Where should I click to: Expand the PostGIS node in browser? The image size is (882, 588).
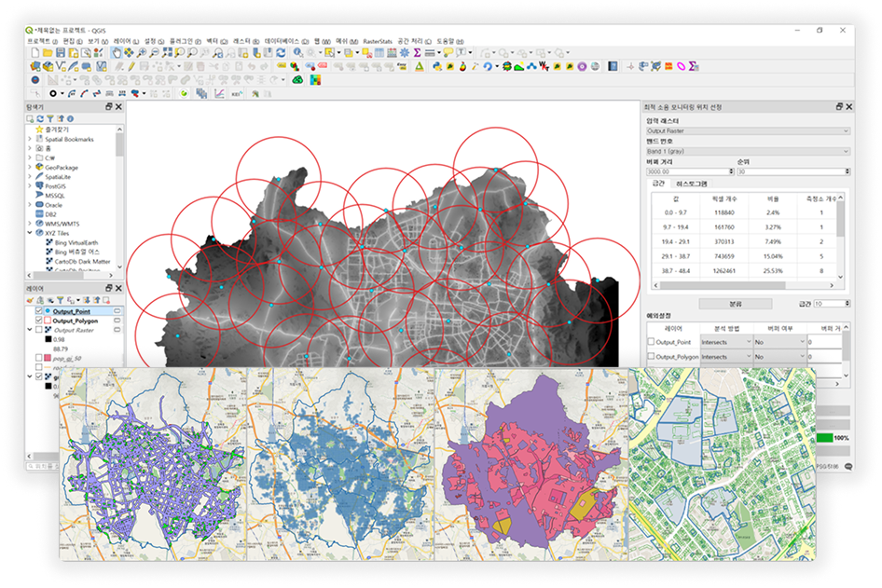coord(30,185)
